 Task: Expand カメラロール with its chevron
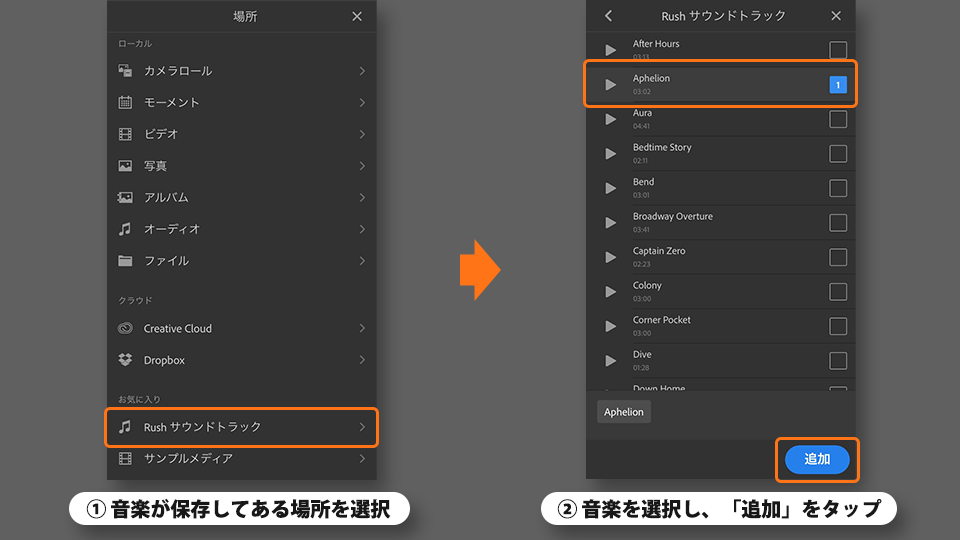362,71
